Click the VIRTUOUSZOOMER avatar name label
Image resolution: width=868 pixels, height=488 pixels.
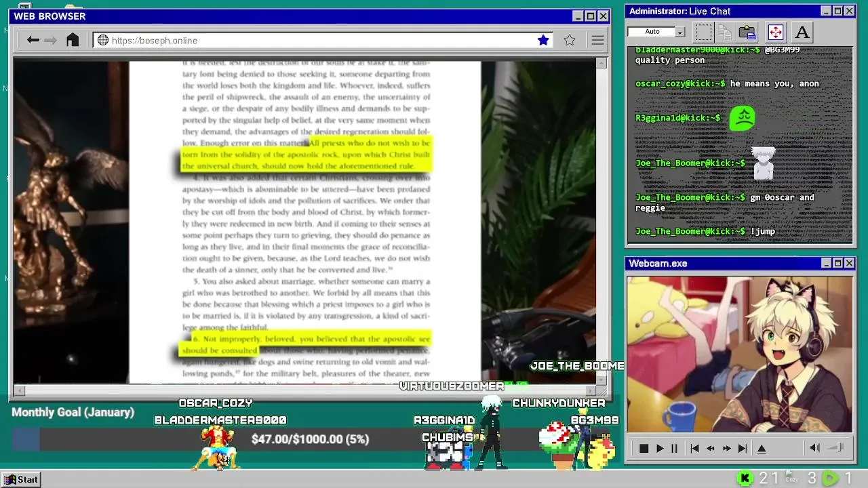(452, 386)
